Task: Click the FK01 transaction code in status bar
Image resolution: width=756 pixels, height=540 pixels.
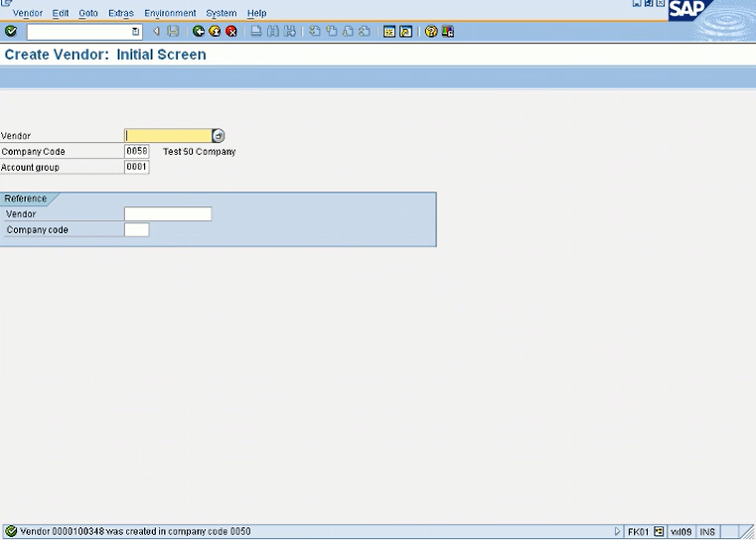Action: coord(638,532)
